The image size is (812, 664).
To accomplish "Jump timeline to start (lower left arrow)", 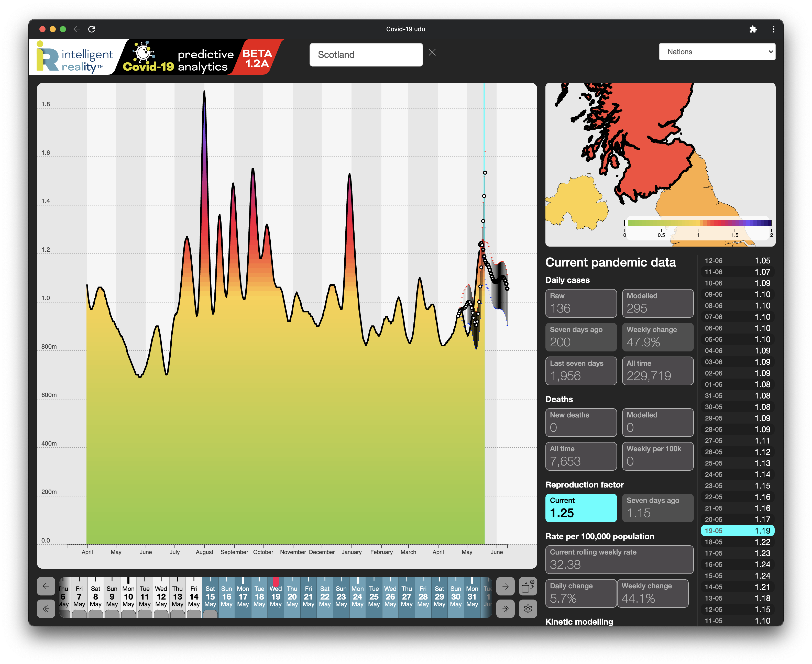I will 46,608.
